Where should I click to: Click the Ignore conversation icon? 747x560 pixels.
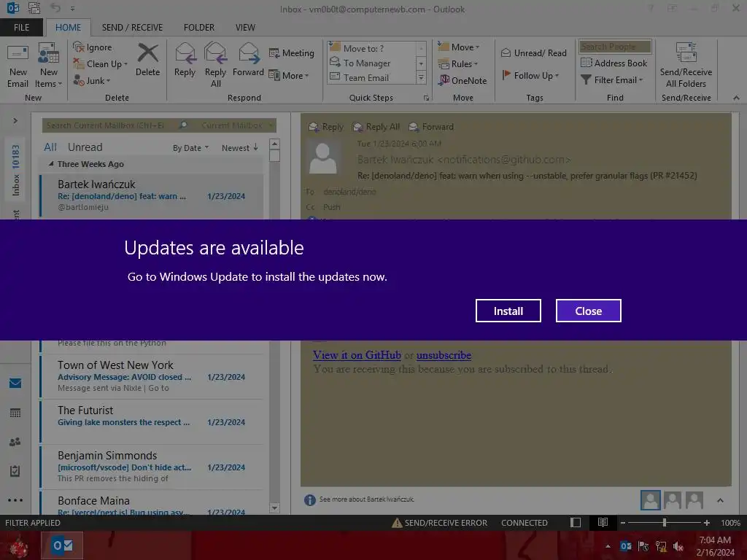pyautogui.click(x=79, y=47)
